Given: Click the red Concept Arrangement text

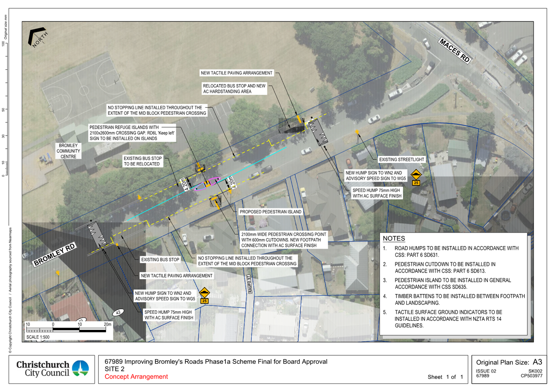Looking at the screenshot, I should [x=136, y=377].
